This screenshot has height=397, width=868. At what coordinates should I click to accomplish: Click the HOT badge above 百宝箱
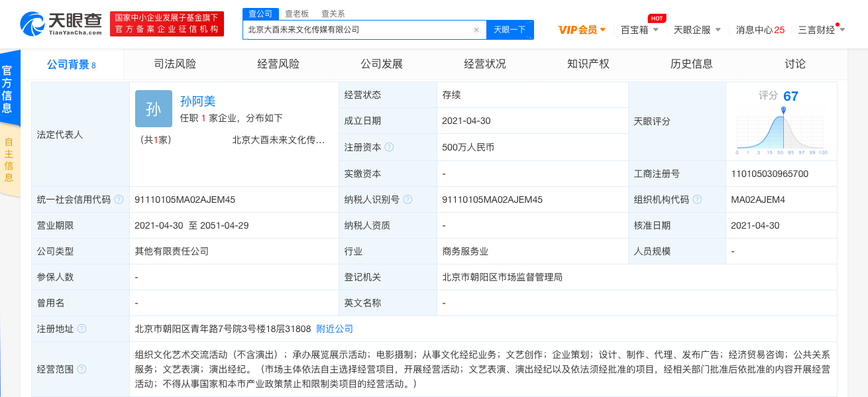point(657,18)
